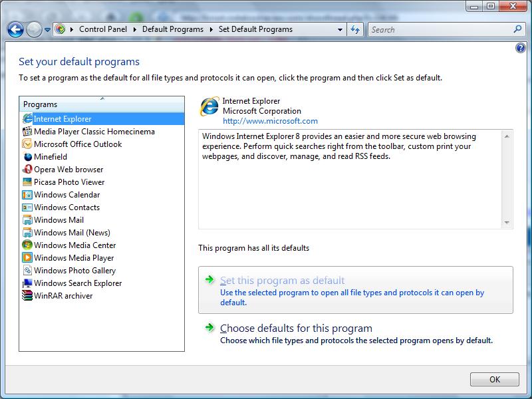The width and height of the screenshot is (532, 399).
Task: Click the Minefield globe icon
Action: pos(27,157)
